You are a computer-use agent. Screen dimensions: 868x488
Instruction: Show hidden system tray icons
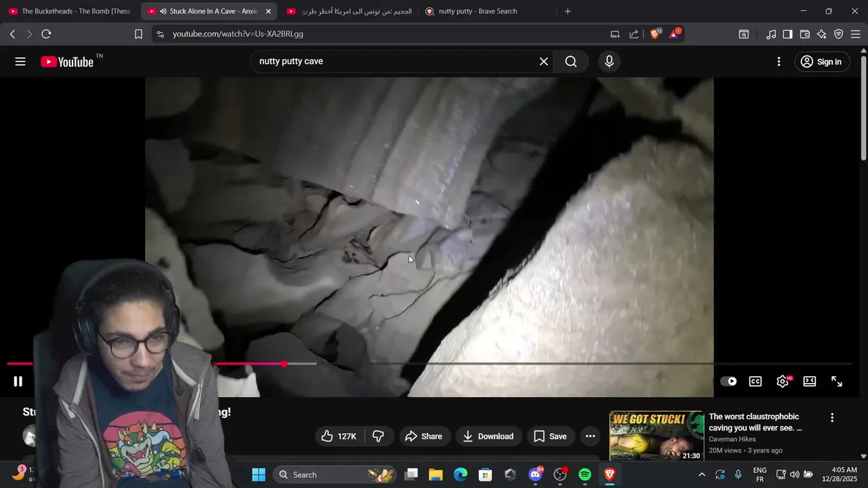coord(702,474)
